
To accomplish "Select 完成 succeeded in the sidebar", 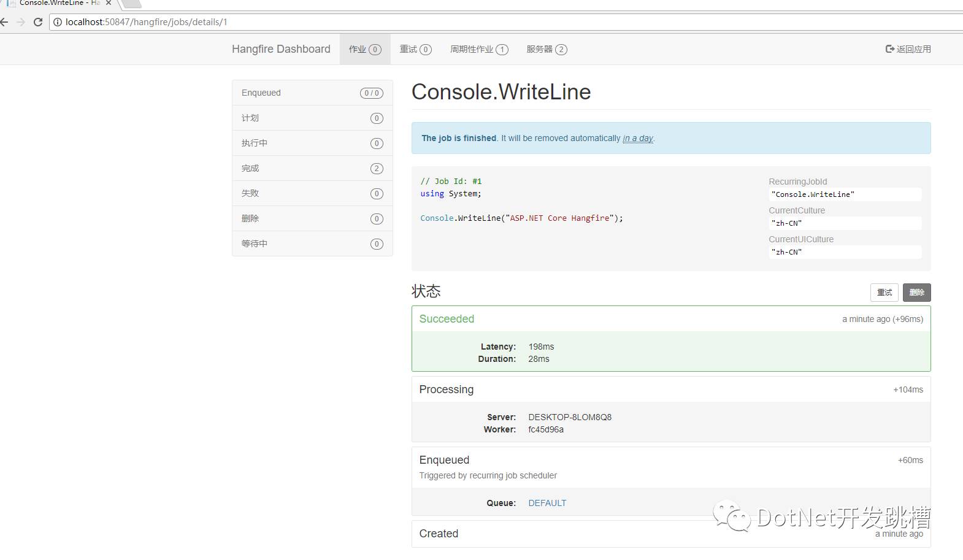I will (x=312, y=168).
